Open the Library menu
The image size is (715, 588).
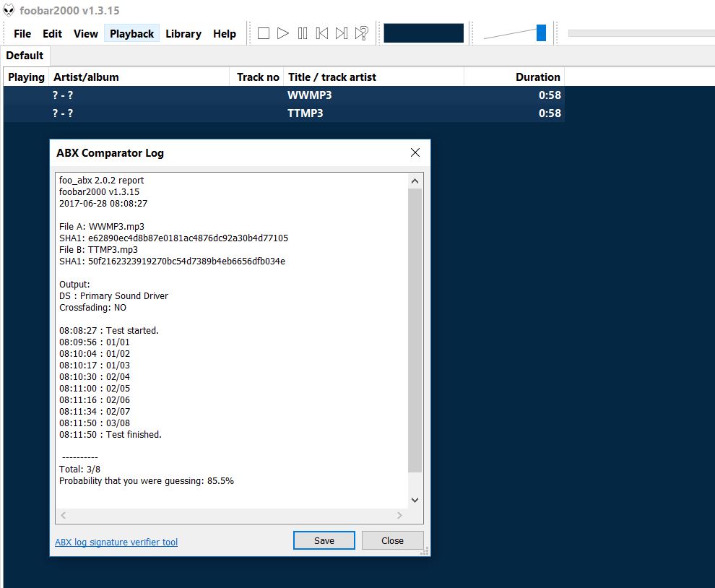pyautogui.click(x=183, y=34)
